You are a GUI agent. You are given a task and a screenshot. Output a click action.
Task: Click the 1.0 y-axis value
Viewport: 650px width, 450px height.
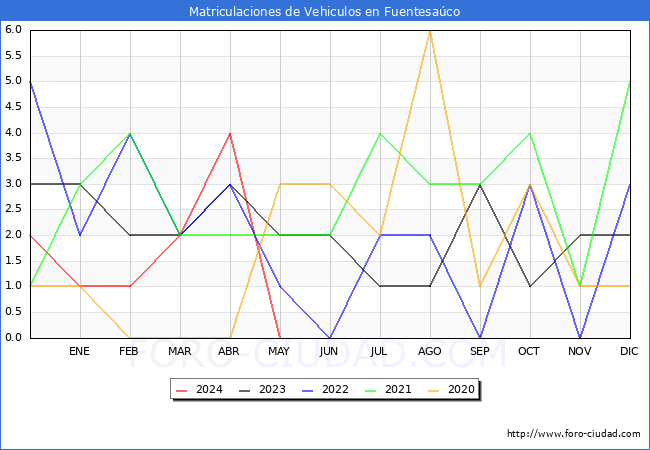13,286
